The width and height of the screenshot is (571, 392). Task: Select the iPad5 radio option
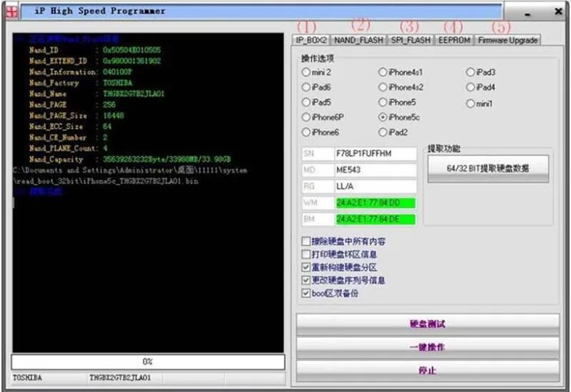point(316,102)
